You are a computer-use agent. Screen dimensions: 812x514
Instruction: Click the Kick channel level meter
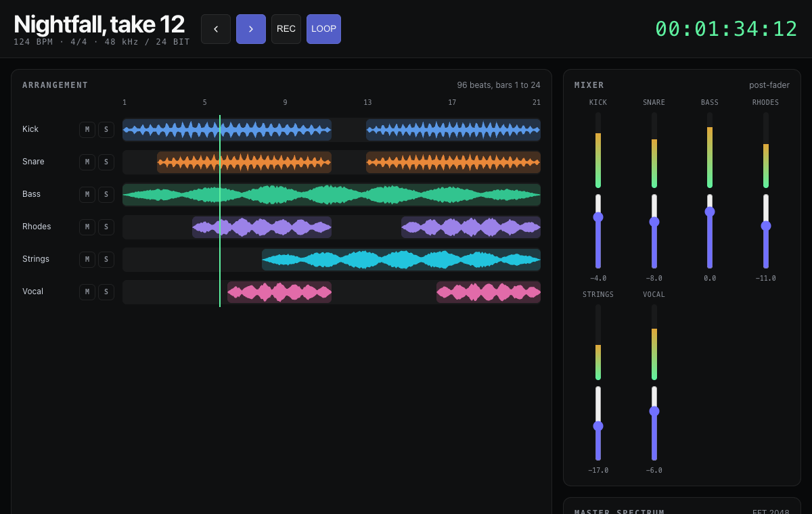tap(598, 150)
